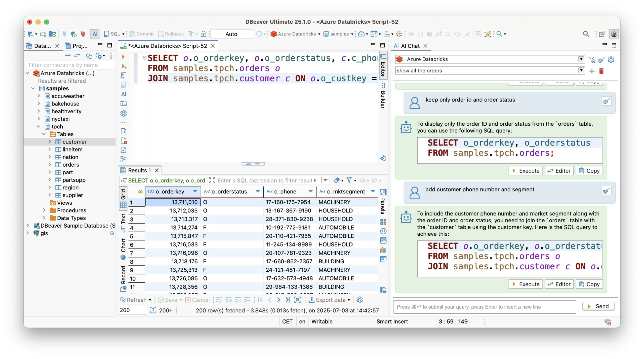This screenshot has height=359, width=644.
Task: Delete current chat with trash icon
Action: pyautogui.click(x=601, y=71)
